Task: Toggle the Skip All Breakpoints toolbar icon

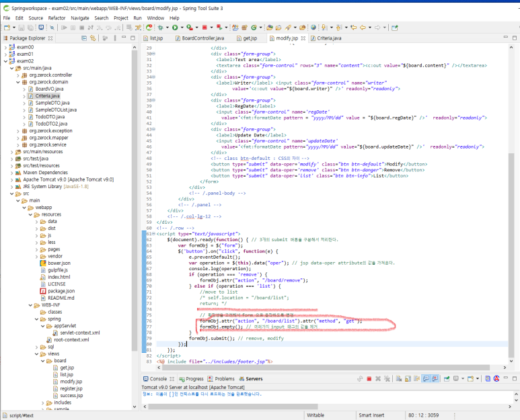Action: pyautogui.click(x=52, y=28)
